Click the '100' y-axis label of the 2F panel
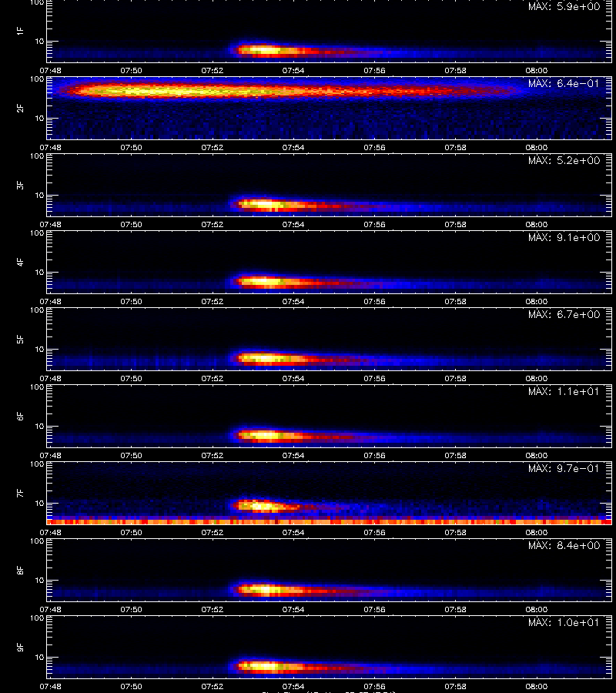616x693 pixels. coord(37,79)
